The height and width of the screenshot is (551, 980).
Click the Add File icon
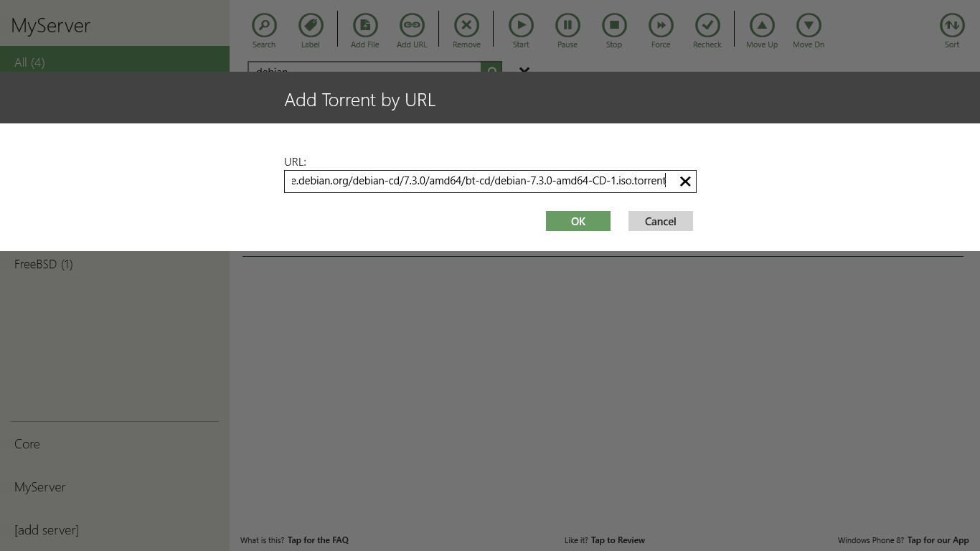tap(365, 25)
